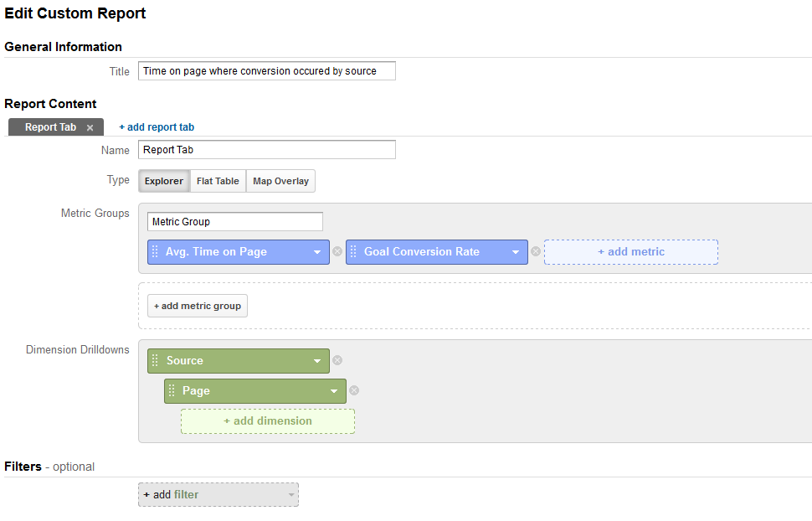Grab the drag handle on Source dimension
The image size is (812, 521).
155,360
